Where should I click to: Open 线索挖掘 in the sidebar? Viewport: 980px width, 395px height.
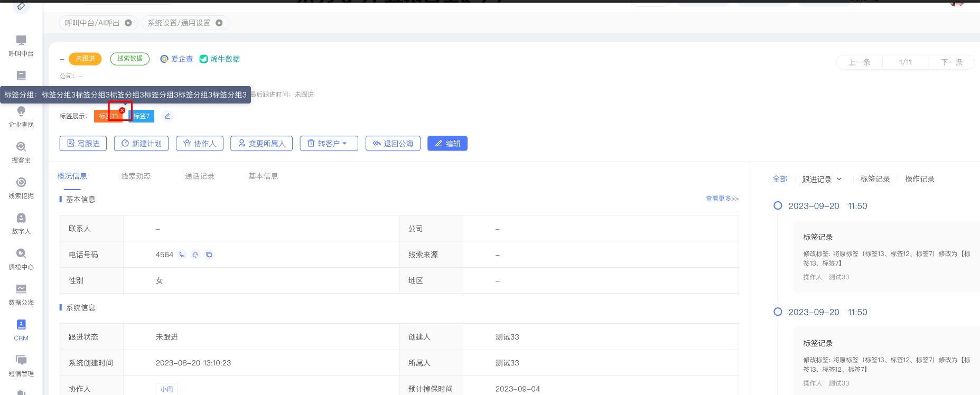click(21, 187)
